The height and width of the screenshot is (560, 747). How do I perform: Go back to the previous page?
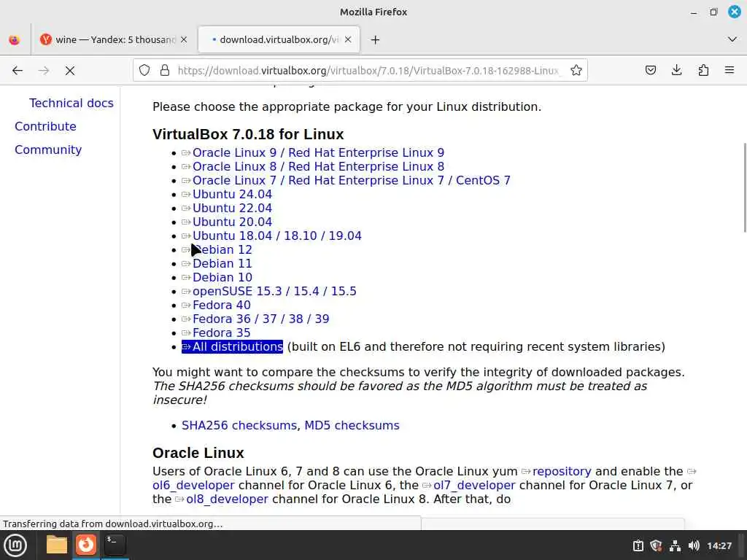(x=18, y=71)
